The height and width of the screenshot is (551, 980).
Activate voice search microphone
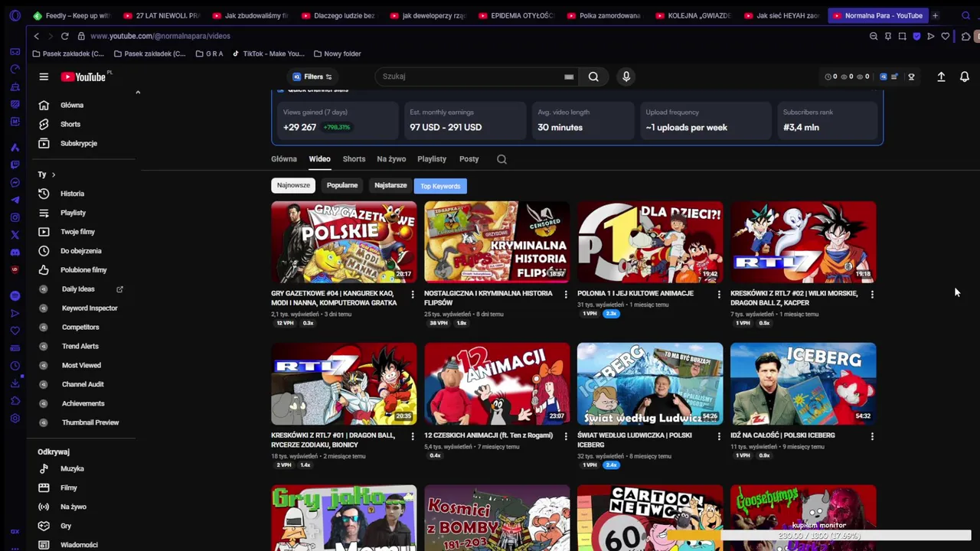[x=626, y=77]
